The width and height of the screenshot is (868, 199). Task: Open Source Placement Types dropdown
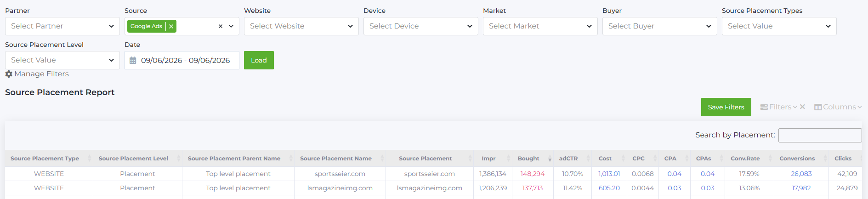[779, 26]
